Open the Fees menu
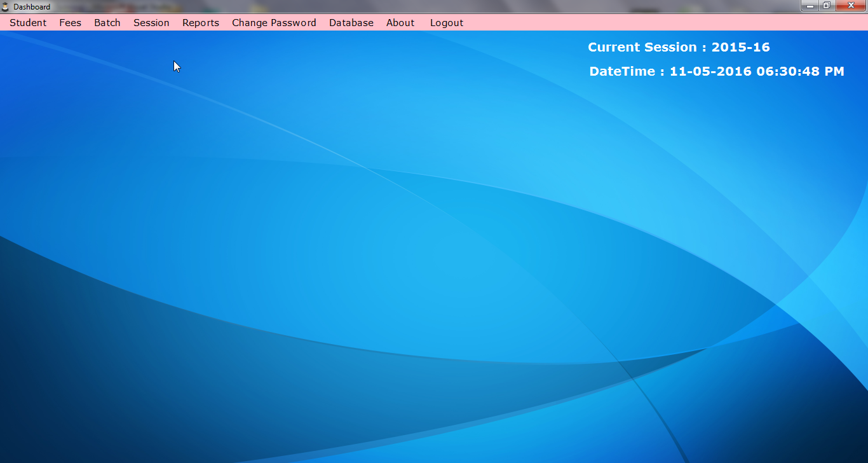 [x=71, y=23]
